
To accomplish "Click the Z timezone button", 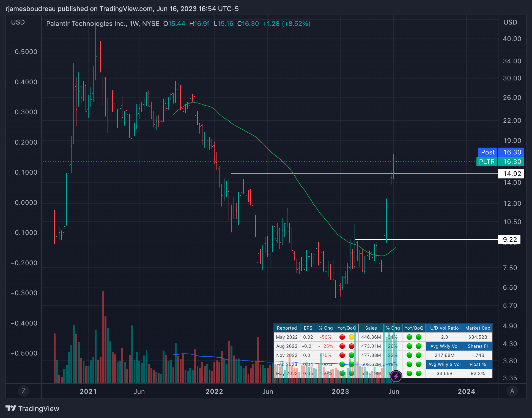I will [x=23, y=391].
